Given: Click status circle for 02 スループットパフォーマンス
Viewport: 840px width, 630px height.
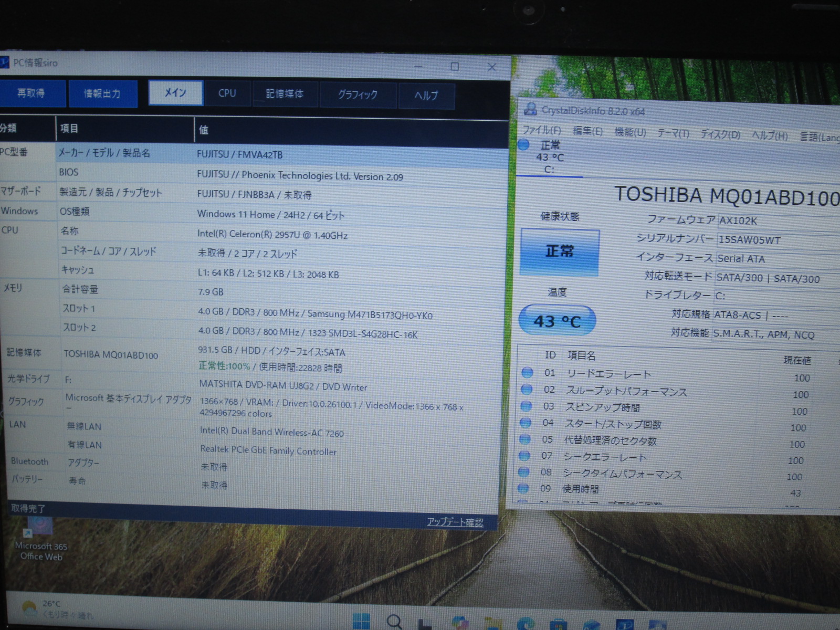Looking at the screenshot, I should coord(527,389).
